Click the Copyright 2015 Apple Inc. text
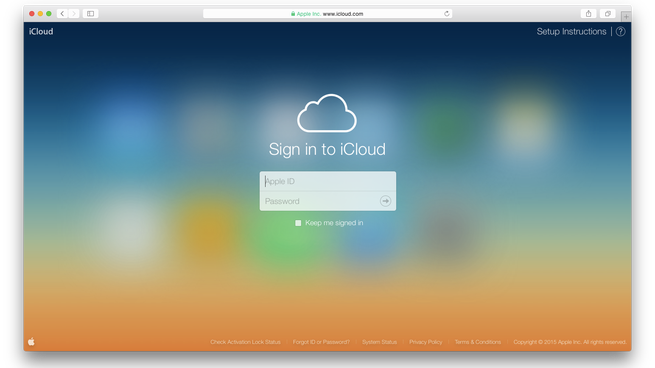Image resolution: width=655 pixels, height=368 pixels. pos(570,342)
